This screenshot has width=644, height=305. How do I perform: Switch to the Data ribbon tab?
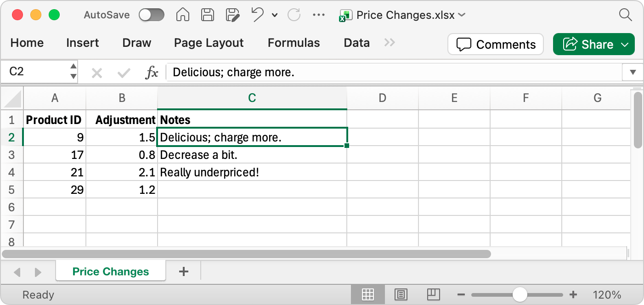[x=356, y=43]
